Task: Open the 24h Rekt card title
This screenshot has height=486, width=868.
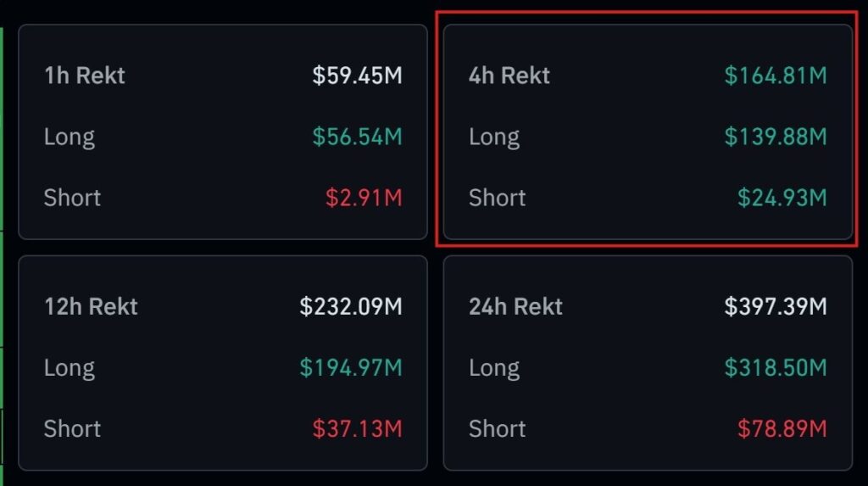Action: click(x=515, y=306)
